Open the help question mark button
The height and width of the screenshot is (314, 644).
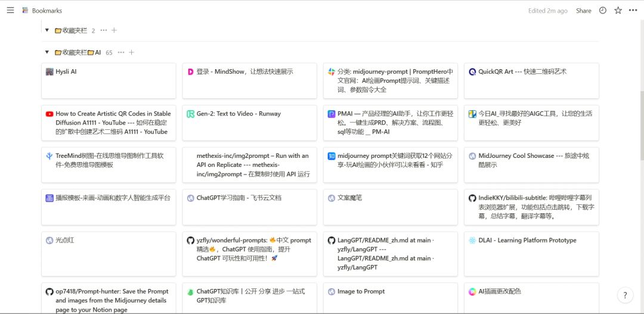pyautogui.click(x=625, y=295)
